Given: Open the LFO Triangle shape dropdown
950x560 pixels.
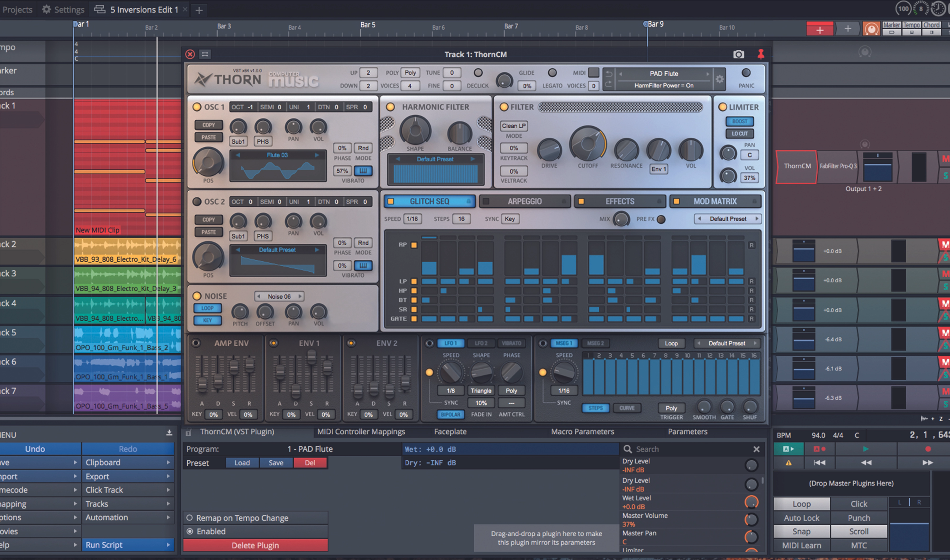Looking at the screenshot, I should [x=481, y=391].
